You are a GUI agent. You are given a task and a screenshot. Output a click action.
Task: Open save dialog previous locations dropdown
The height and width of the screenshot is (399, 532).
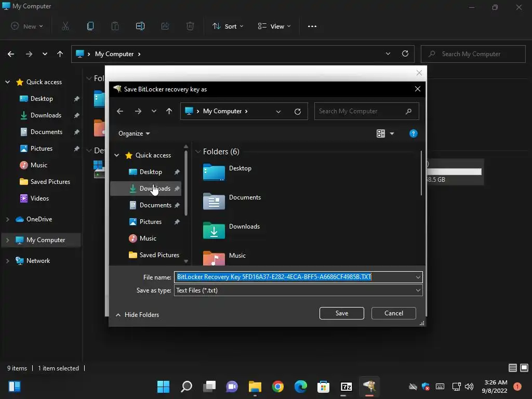[278, 111]
